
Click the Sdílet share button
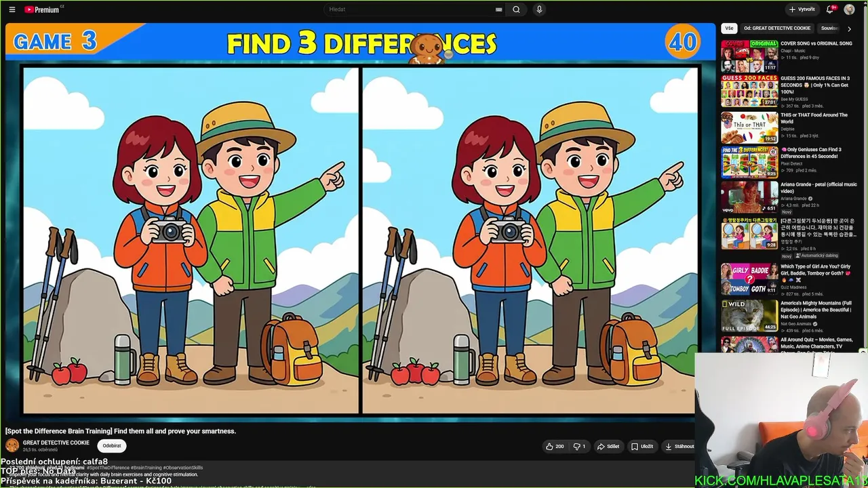pyautogui.click(x=608, y=447)
